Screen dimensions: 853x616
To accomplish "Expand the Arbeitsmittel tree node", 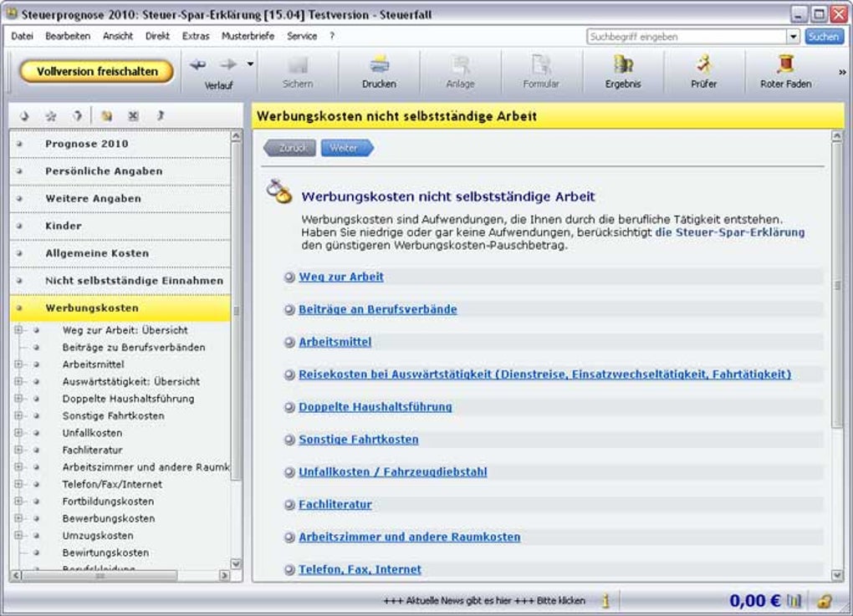I will [18, 364].
